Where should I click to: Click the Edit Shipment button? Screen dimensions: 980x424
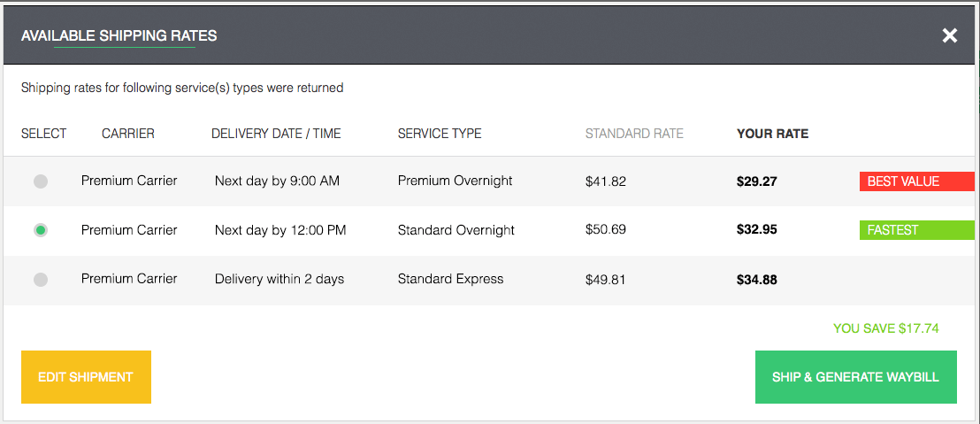[86, 377]
